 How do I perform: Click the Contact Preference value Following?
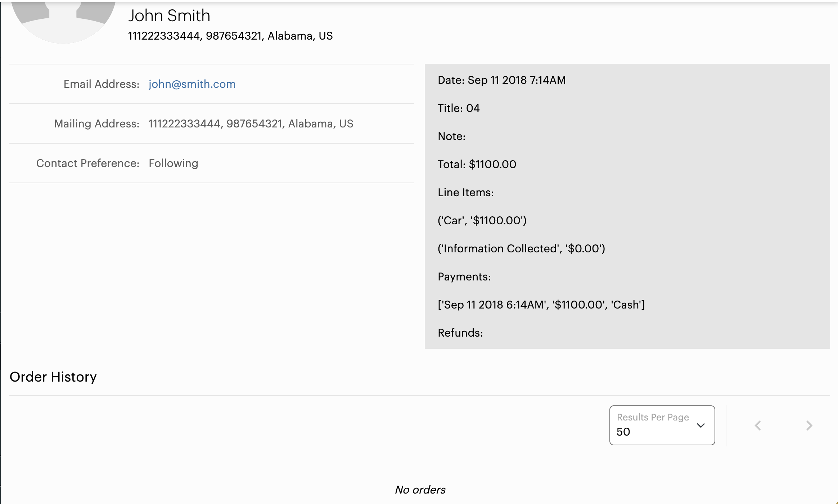coord(174,163)
